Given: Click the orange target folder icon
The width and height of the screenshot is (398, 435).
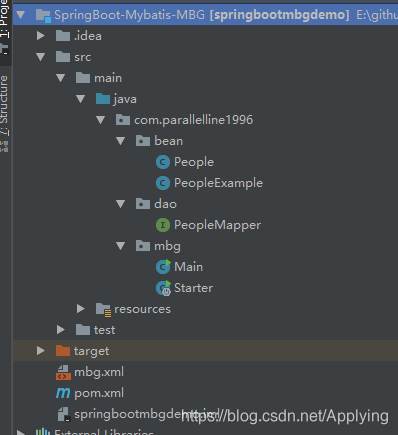Looking at the screenshot, I should click(63, 351).
